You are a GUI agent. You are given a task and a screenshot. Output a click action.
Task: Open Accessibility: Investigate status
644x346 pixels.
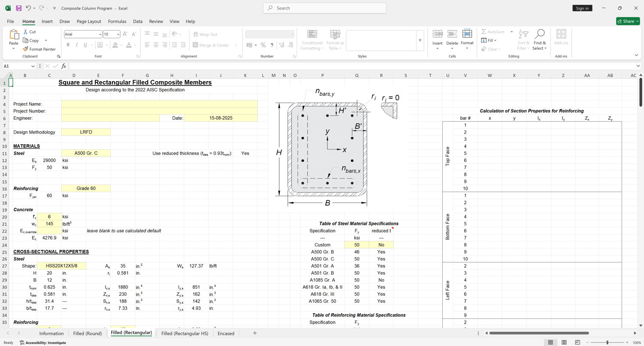[43, 343]
